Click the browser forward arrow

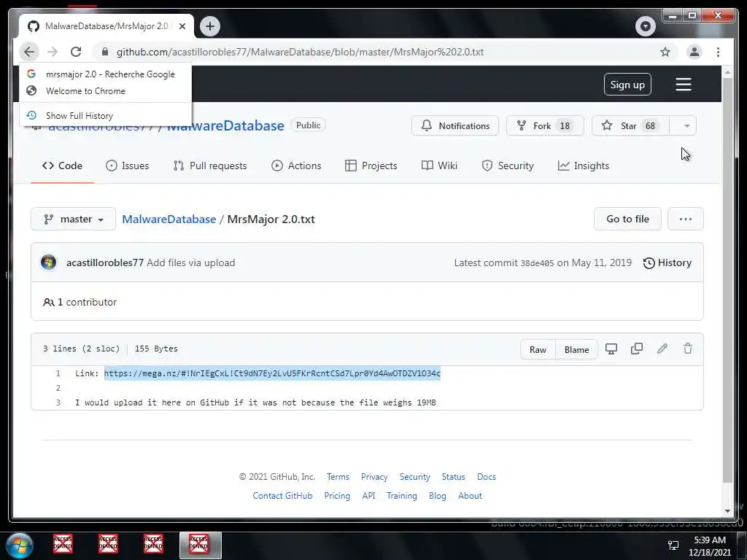coord(53,52)
